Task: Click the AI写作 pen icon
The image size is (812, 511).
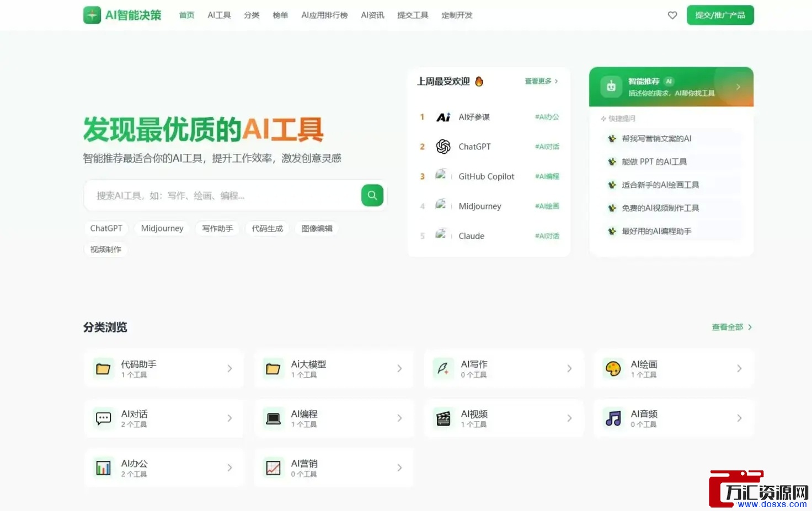Action: (443, 369)
